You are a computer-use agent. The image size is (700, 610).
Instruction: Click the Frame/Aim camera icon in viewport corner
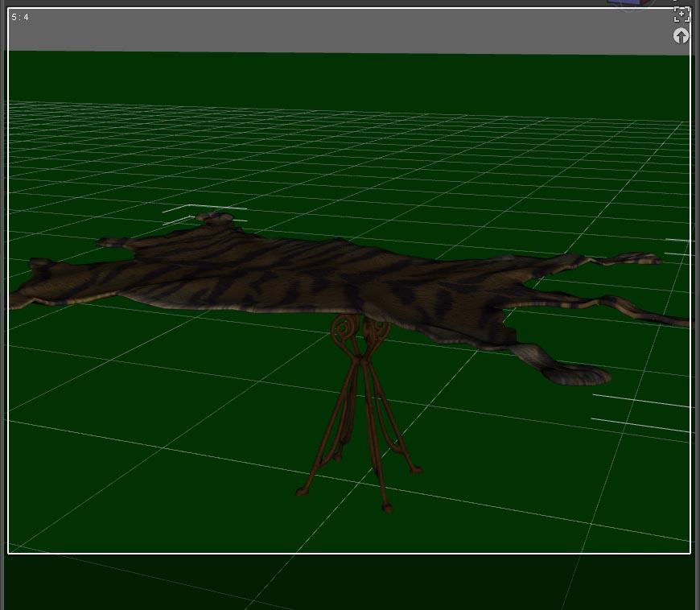tap(681, 14)
